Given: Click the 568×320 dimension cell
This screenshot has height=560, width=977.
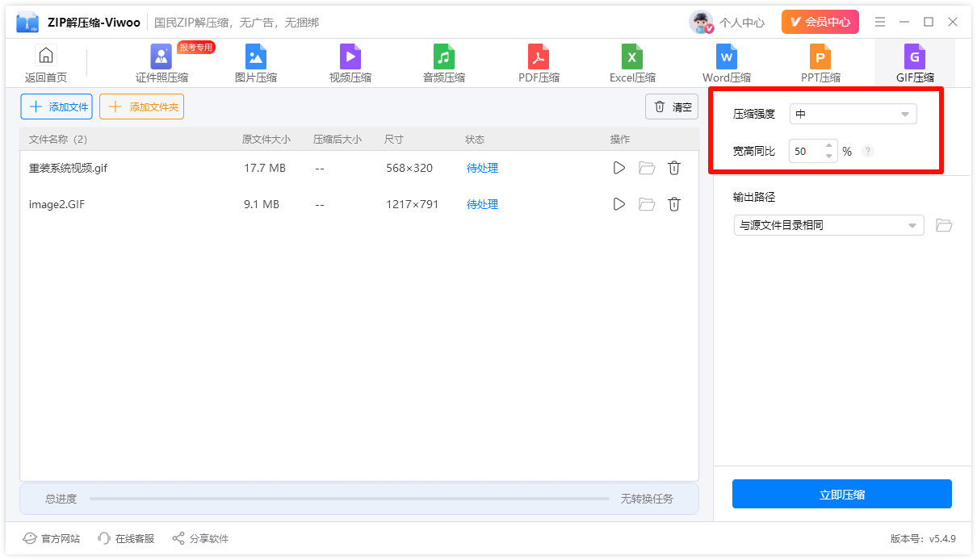Looking at the screenshot, I should (409, 168).
